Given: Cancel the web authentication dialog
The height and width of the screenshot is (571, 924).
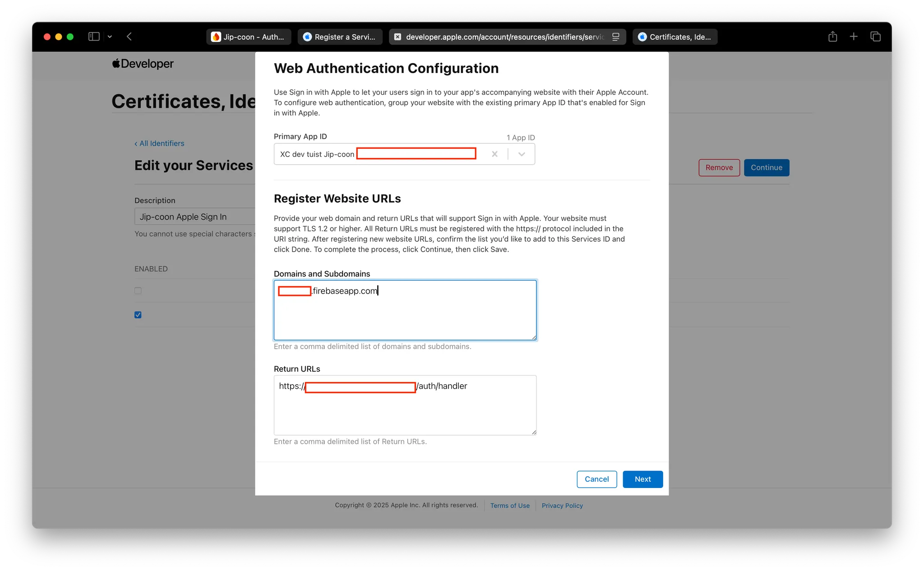Looking at the screenshot, I should tap(596, 479).
